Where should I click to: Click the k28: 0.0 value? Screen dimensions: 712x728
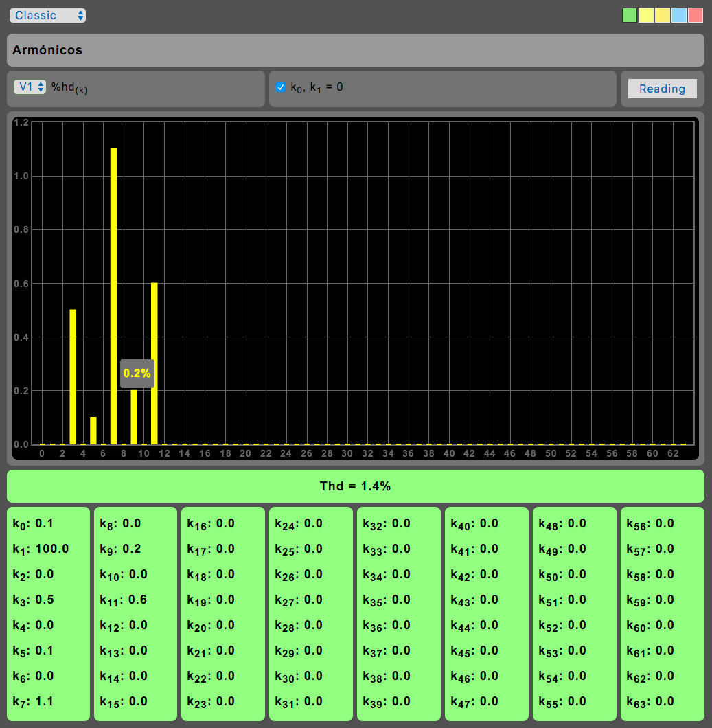pos(299,626)
